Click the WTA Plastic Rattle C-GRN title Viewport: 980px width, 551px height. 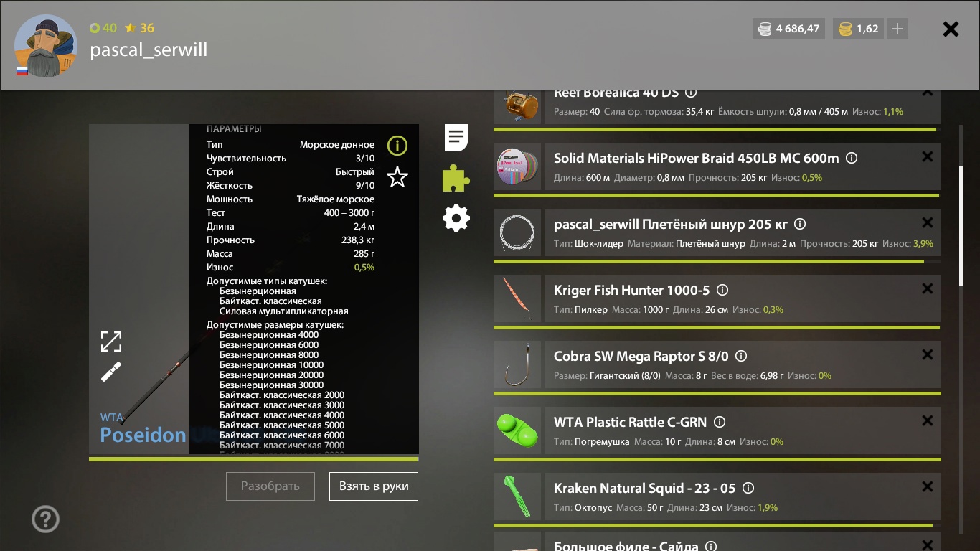pyautogui.click(x=630, y=422)
